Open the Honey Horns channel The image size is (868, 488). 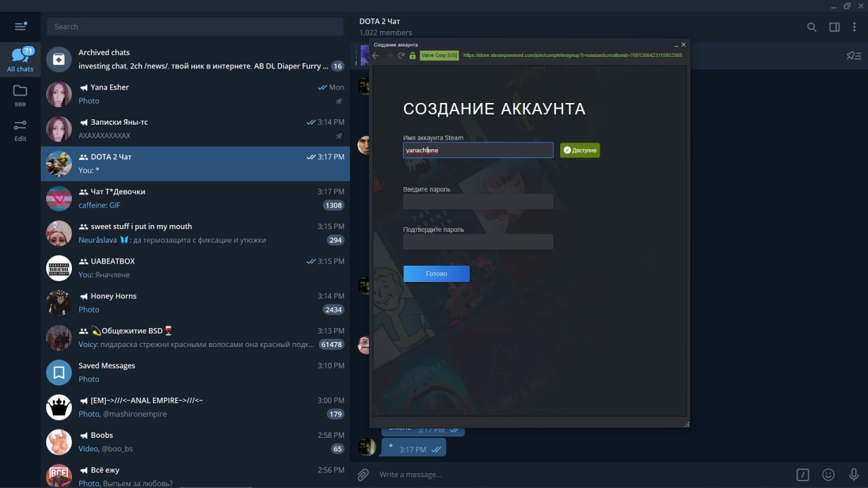195,303
